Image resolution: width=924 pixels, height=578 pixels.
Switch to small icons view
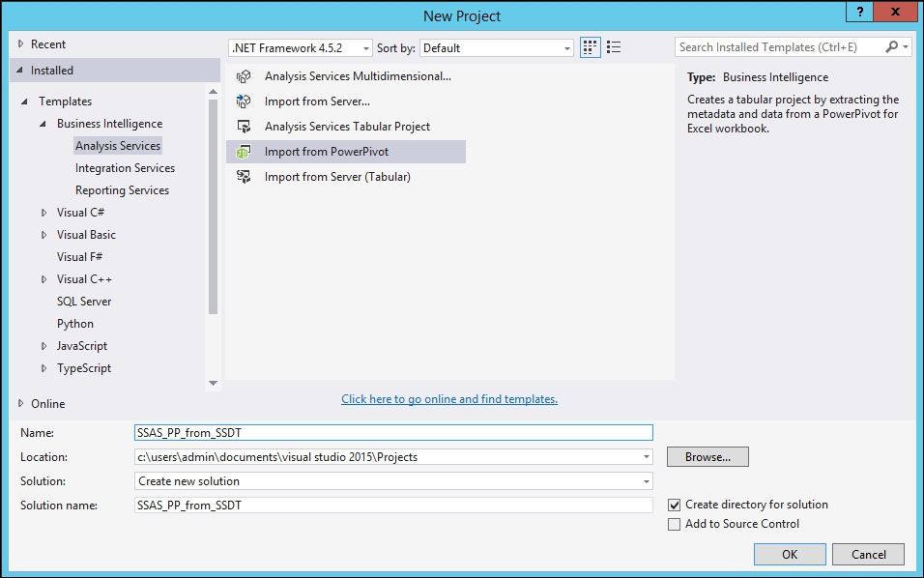(590, 47)
